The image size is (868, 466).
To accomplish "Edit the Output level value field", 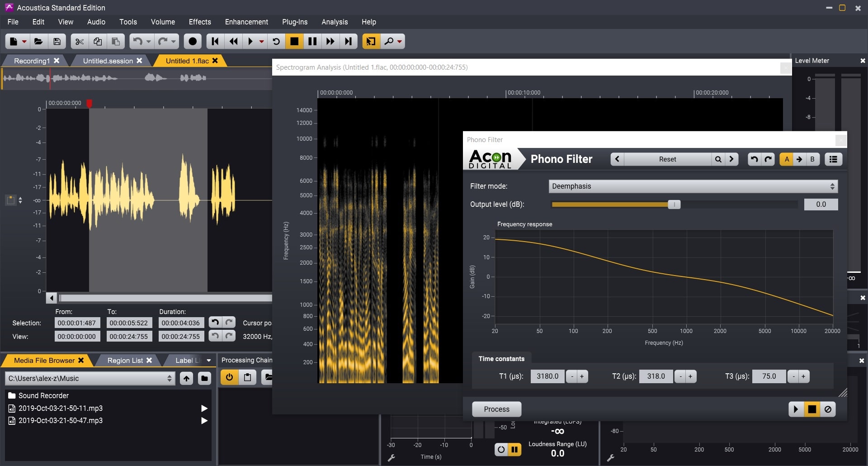I will [x=821, y=204].
